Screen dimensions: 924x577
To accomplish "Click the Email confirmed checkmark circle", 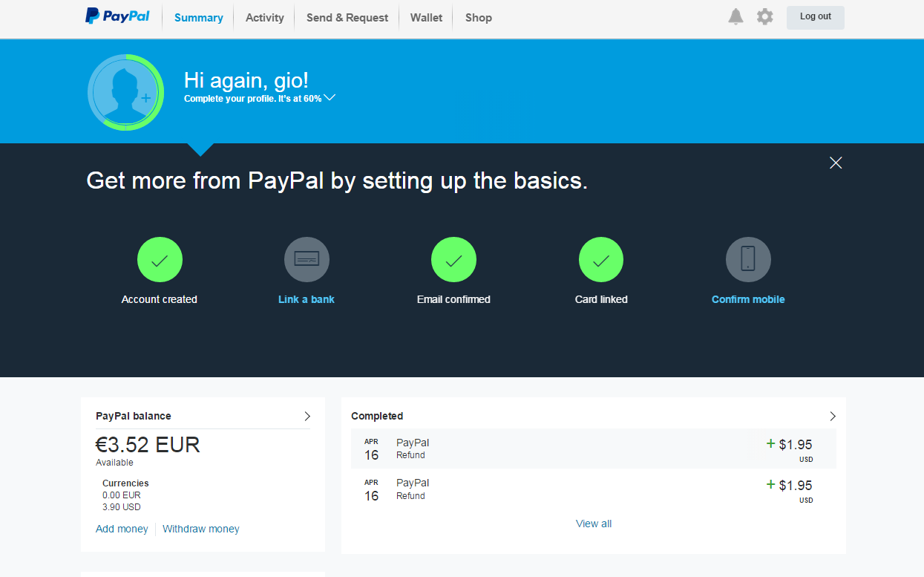I will coord(453,260).
